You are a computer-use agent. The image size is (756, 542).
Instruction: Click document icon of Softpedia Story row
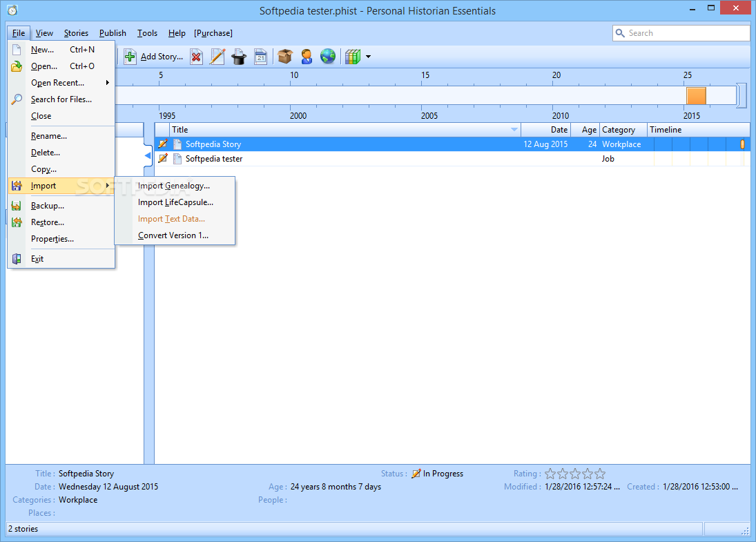(177, 144)
